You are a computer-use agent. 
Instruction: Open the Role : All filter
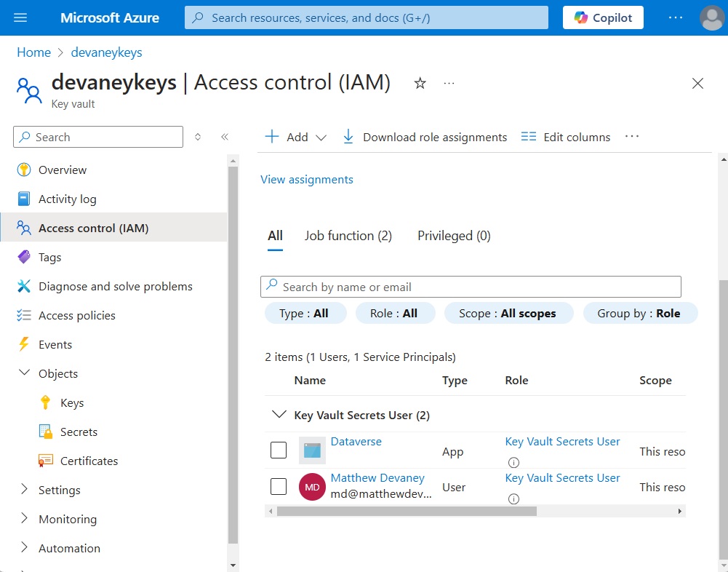[x=395, y=313]
